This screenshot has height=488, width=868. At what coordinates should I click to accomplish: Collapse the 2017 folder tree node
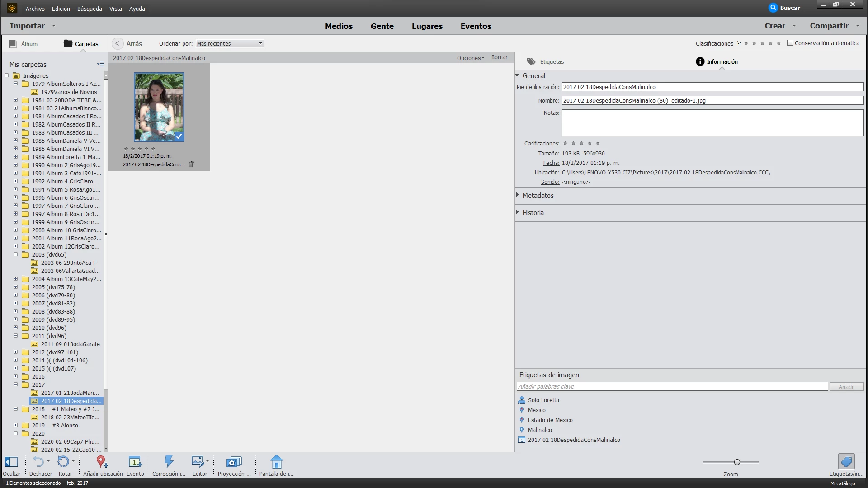point(15,385)
